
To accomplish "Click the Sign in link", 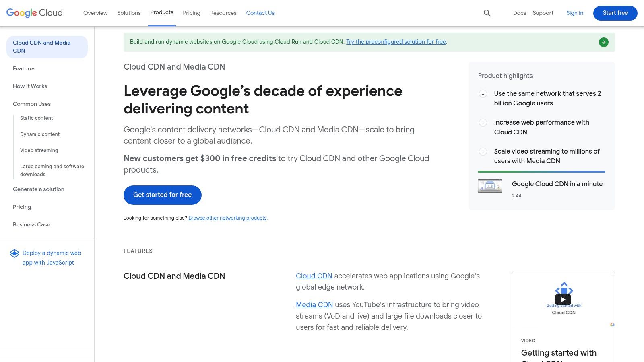I will [x=575, y=13].
